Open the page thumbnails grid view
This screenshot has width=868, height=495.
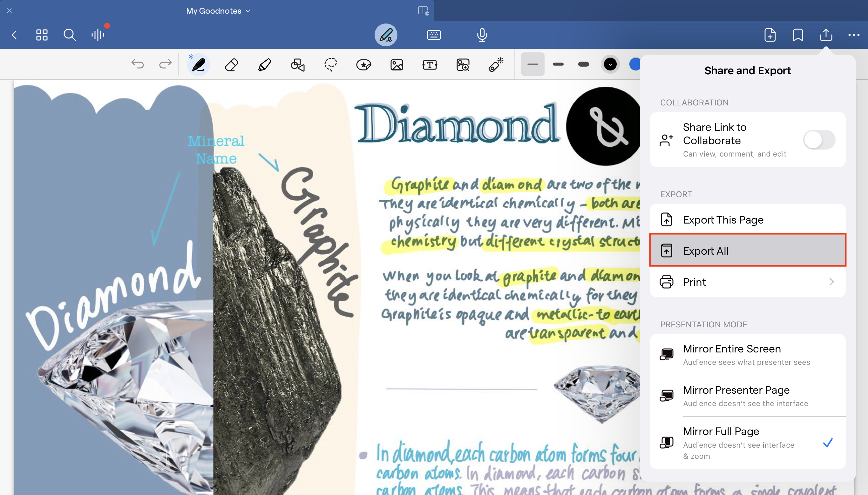[x=42, y=35]
